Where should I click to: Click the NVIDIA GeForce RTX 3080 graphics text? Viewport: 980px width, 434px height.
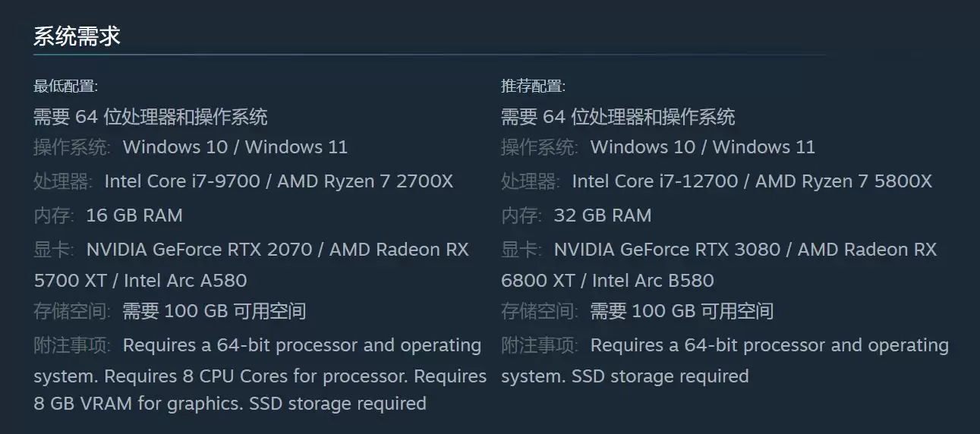[x=670, y=250]
